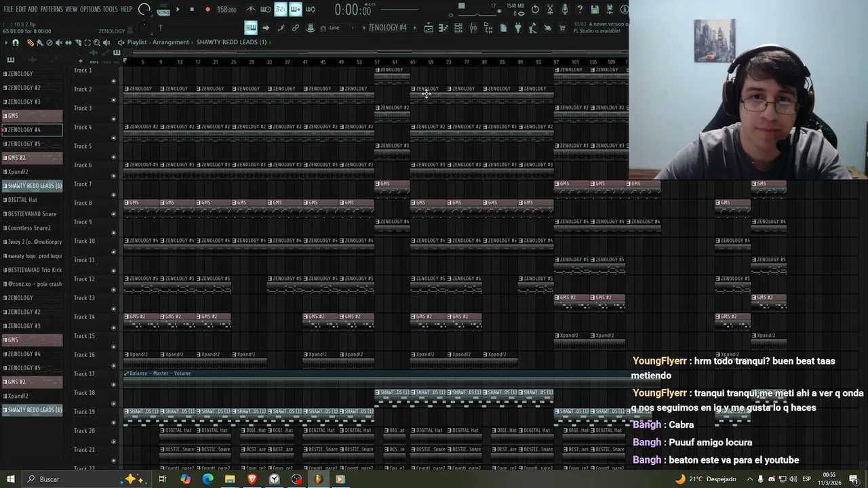Mute Track 2 with its LED

click(x=113, y=100)
